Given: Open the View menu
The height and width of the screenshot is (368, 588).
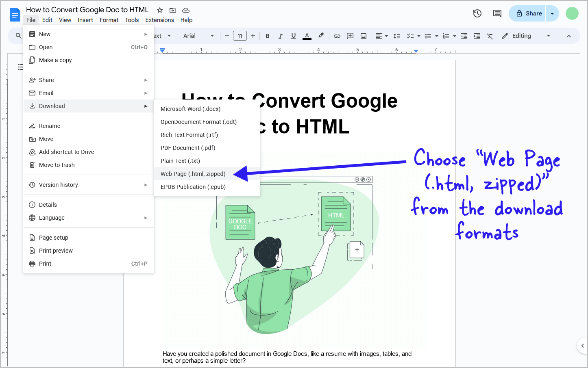Looking at the screenshot, I should [x=65, y=20].
